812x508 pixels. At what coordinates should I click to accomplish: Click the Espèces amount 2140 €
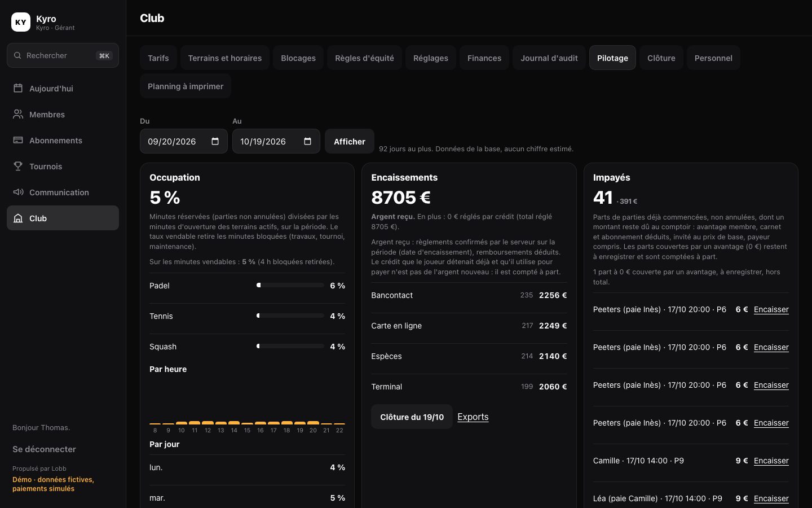pyautogui.click(x=553, y=356)
